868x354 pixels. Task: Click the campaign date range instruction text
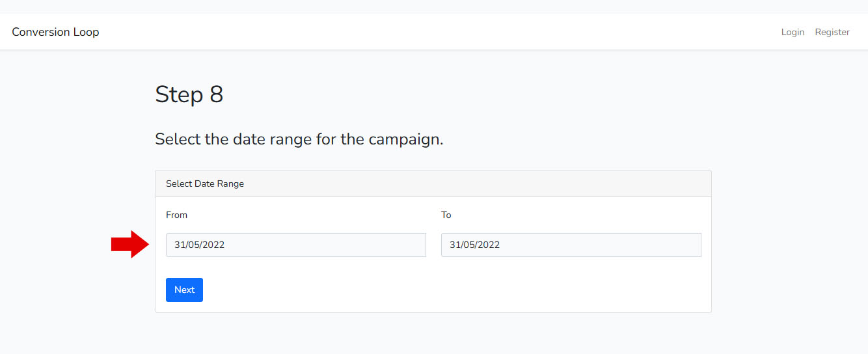pyautogui.click(x=299, y=139)
